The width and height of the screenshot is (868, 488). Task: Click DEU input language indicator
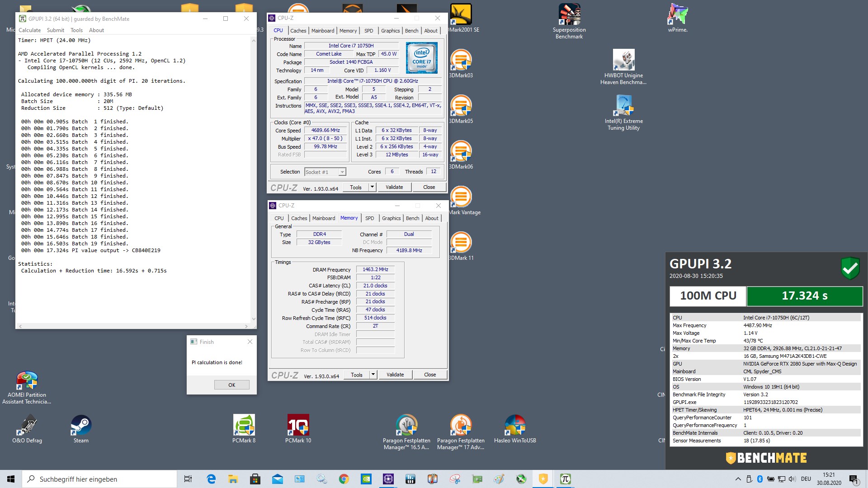(806, 479)
